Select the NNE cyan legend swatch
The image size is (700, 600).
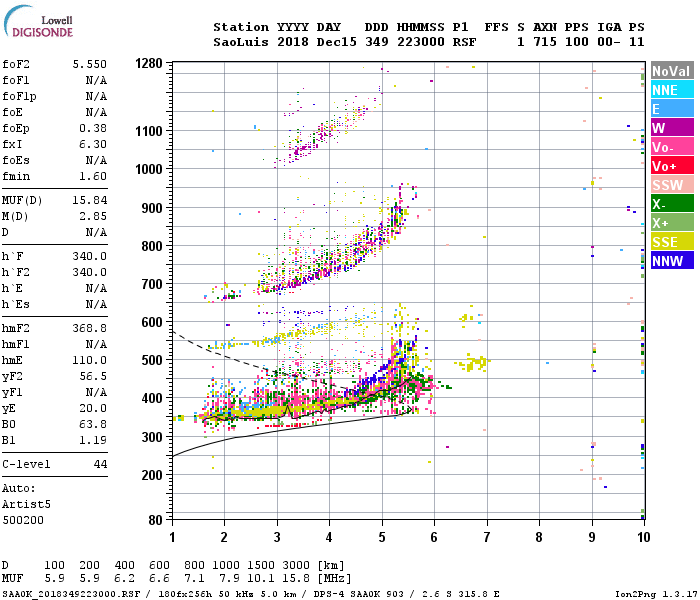pyautogui.click(x=672, y=90)
